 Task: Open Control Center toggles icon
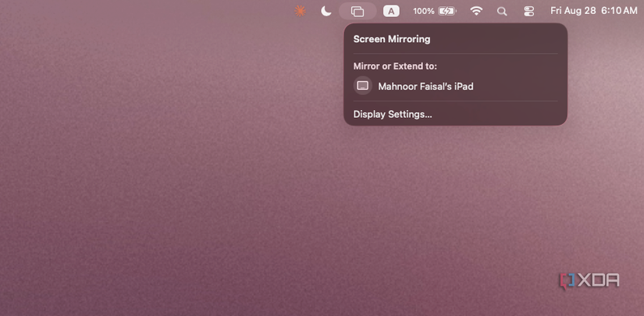[x=529, y=11]
